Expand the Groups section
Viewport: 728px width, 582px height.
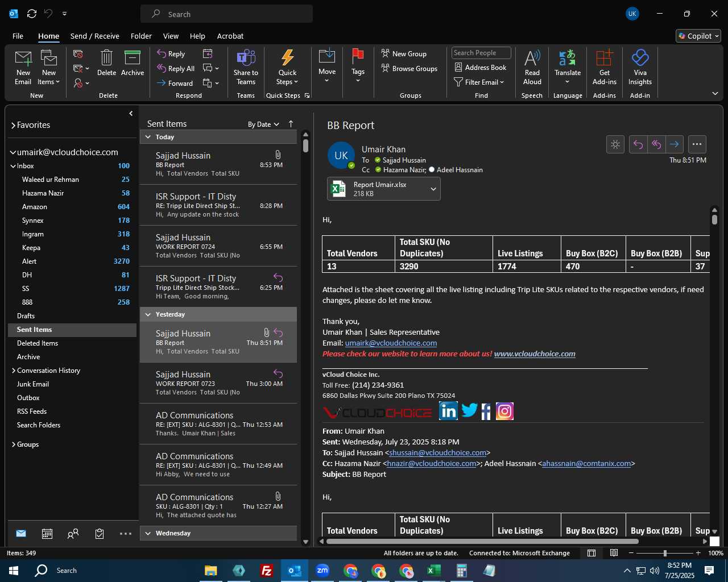coord(14,444)
